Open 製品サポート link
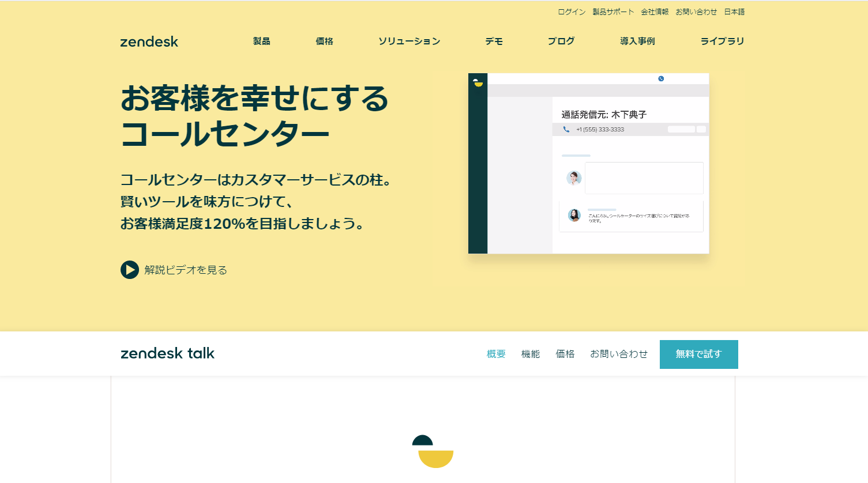The width and height of the screenshot is (868, 483). coord(613,12)
